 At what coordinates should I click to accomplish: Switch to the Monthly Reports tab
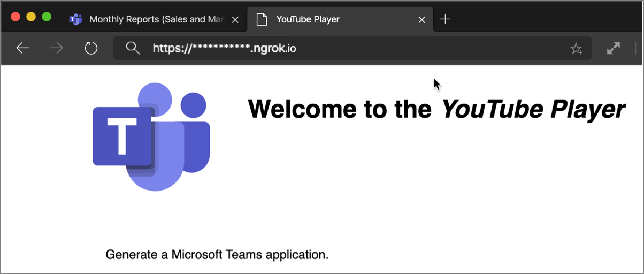click(x=155, y=20)
